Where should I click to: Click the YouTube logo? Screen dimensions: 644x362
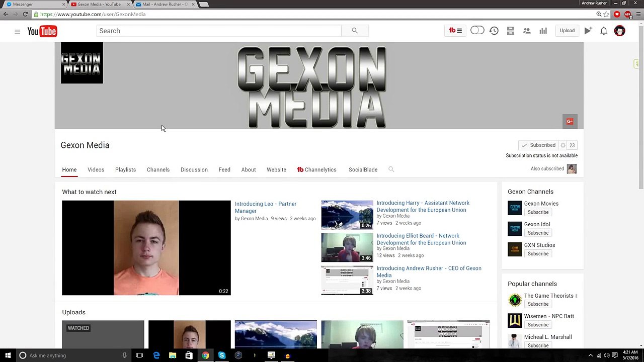click(42, 32)
